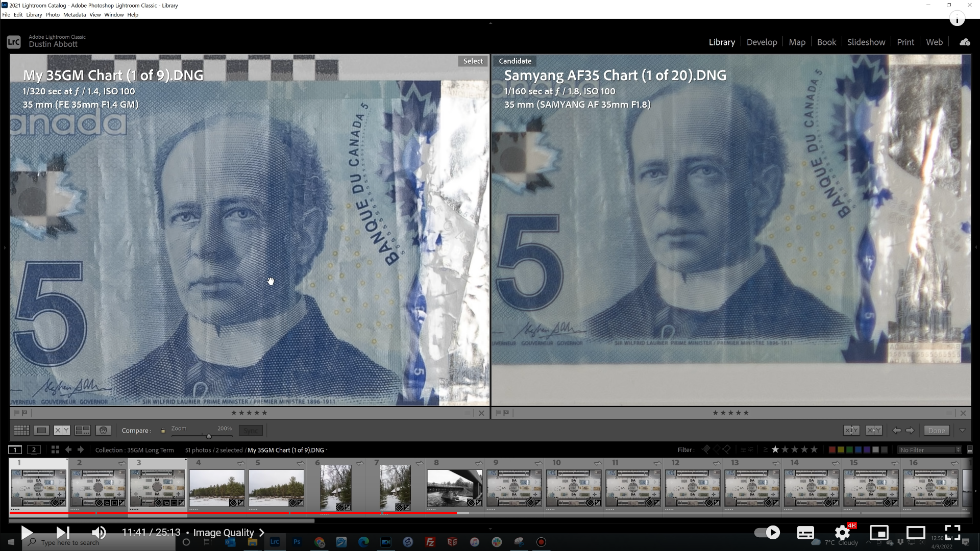Image resolution: width=980 pixels, height=551 pixels.
Task: Toggle red color label filter
Action: [x=832, y=450]
